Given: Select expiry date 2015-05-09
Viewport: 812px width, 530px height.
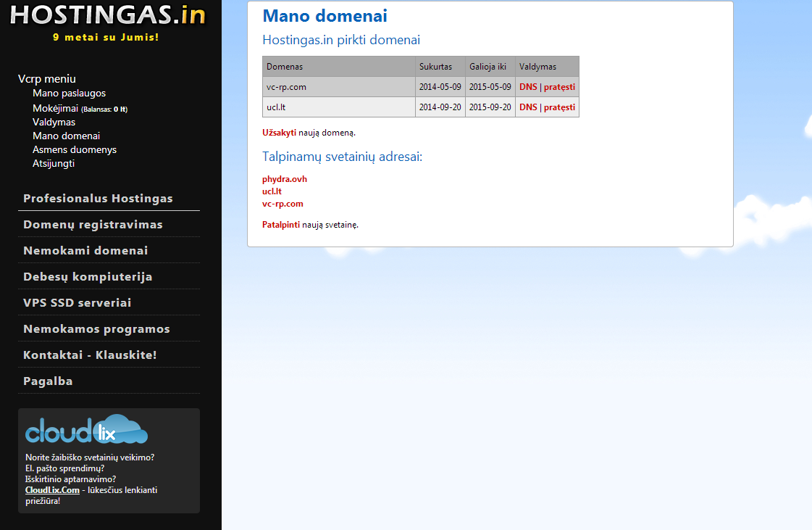Looking at the screenshot, I should point(490,87).
